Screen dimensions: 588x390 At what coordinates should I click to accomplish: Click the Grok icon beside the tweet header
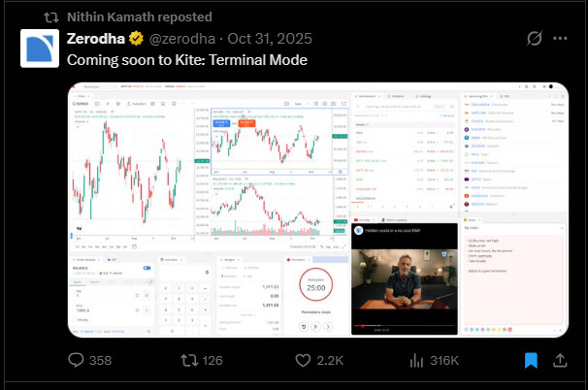point(533,40)
